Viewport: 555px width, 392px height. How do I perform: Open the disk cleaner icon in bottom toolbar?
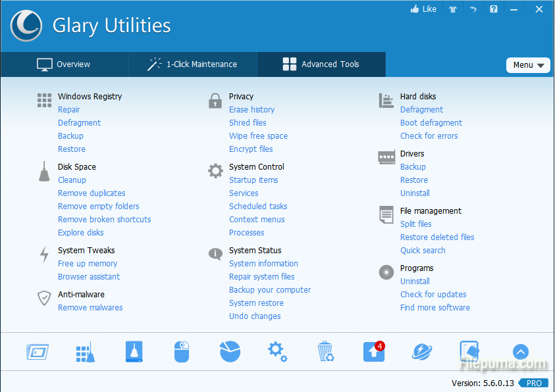pos(134,352)
